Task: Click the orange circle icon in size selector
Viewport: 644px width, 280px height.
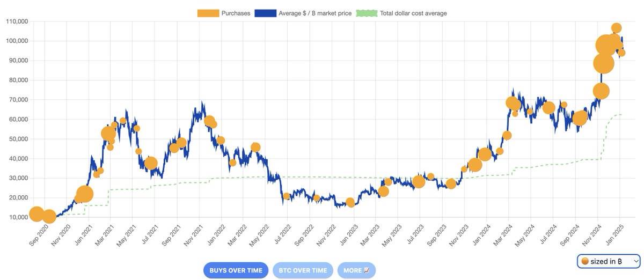Action: pyautogui.click(x=585, y=261)
